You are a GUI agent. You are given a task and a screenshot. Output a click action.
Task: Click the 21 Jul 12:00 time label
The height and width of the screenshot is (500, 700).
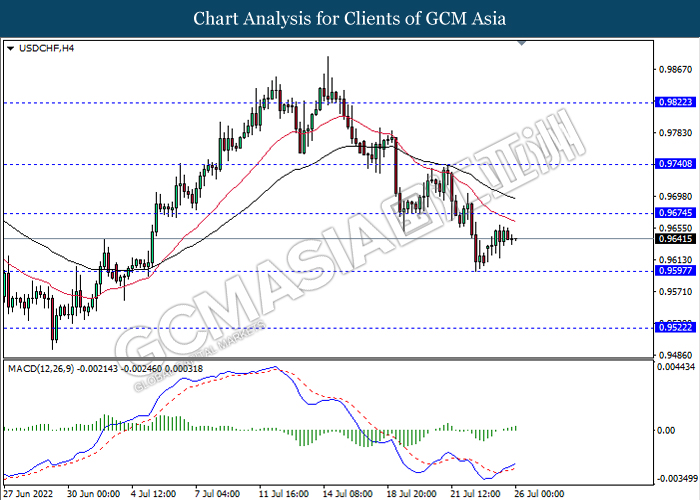coord(475,494)
